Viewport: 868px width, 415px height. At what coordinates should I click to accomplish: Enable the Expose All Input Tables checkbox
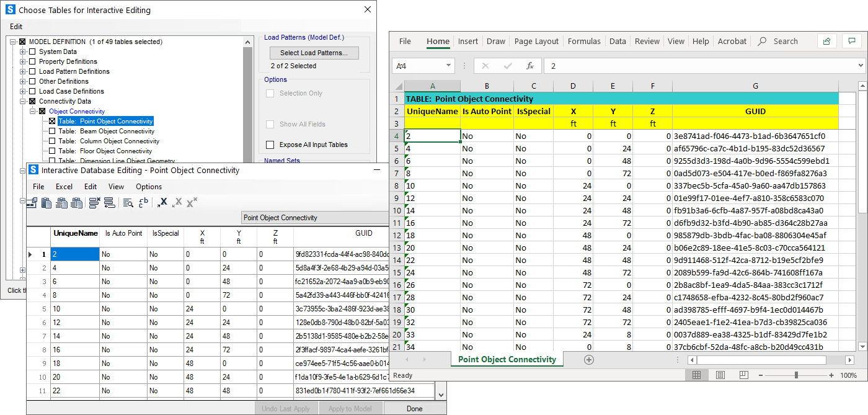270,145
